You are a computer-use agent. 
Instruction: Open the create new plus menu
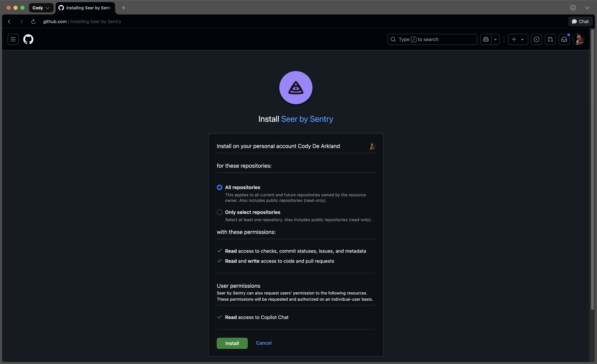point(518,39)
